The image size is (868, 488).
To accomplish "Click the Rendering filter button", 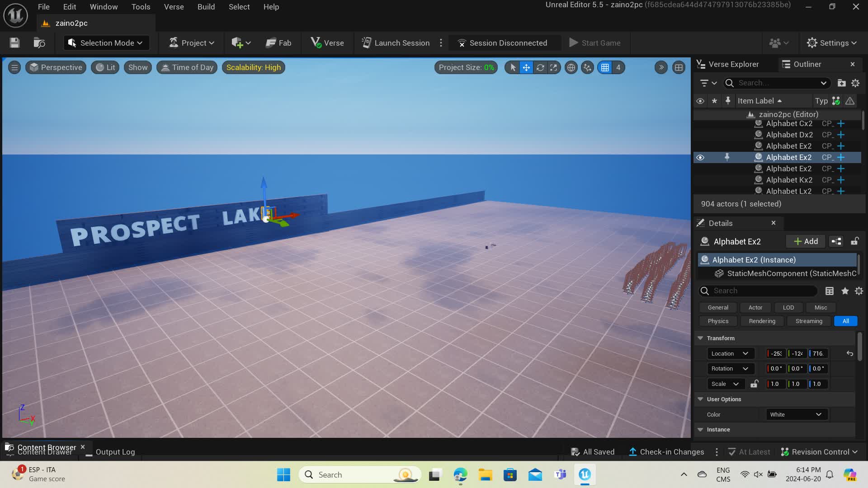I will pos(762,321).
